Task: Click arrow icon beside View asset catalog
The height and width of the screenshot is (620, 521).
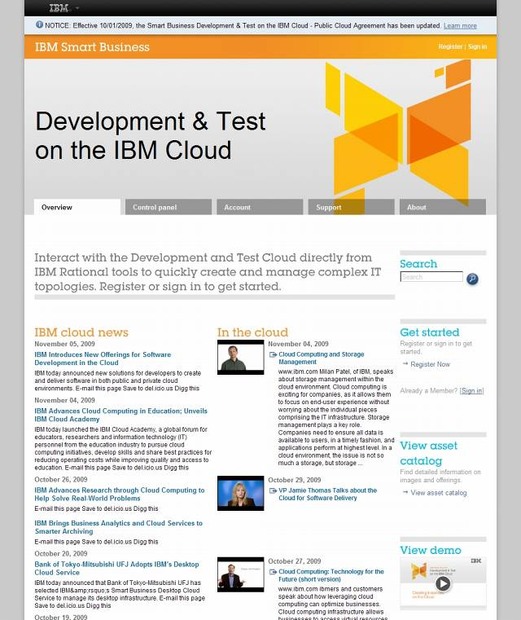Action: click(405, 492)
